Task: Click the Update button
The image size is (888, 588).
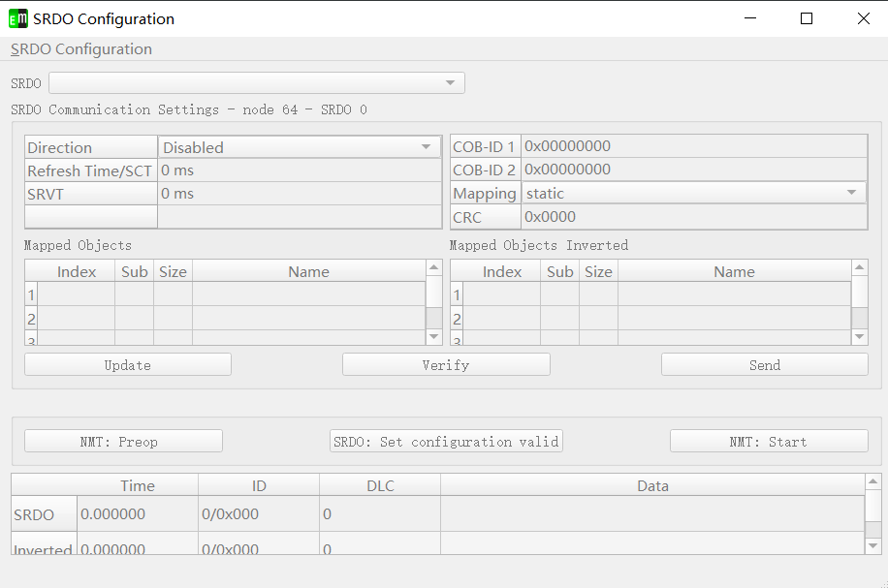Action: pyautogui.click(x=127, y=364)
